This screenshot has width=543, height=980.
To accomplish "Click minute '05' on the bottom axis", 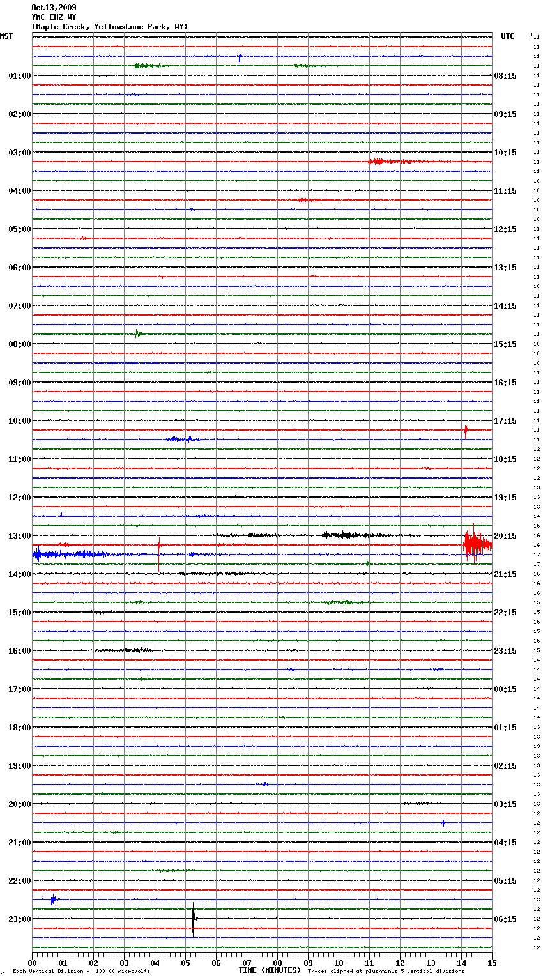I will point(185,963).
